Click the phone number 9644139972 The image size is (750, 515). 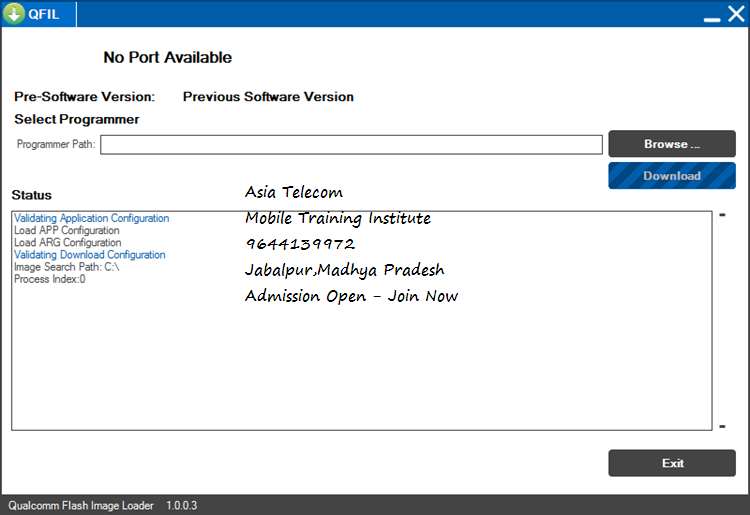pyautogui.click(x=300, y=244)
